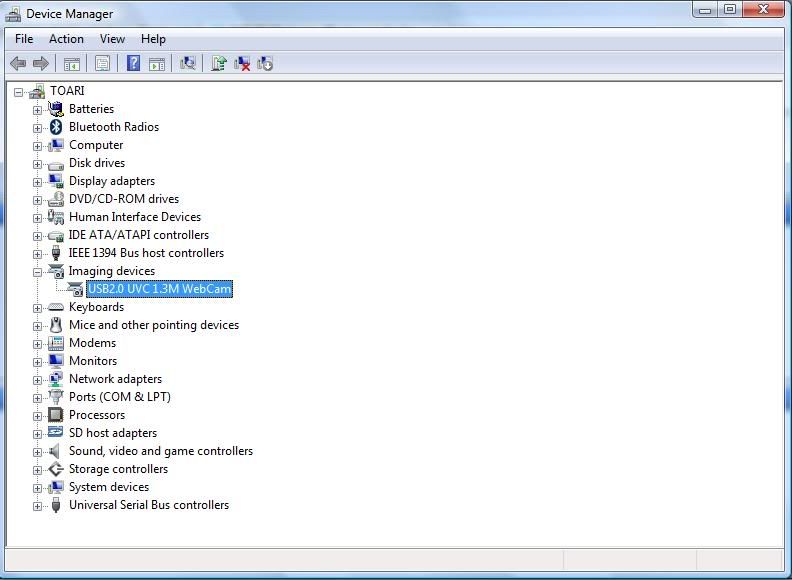Expand the Ports (COM & LPT) node
Image resolution: width=792 pixels, height=580 pixels.
pos(37,399)
